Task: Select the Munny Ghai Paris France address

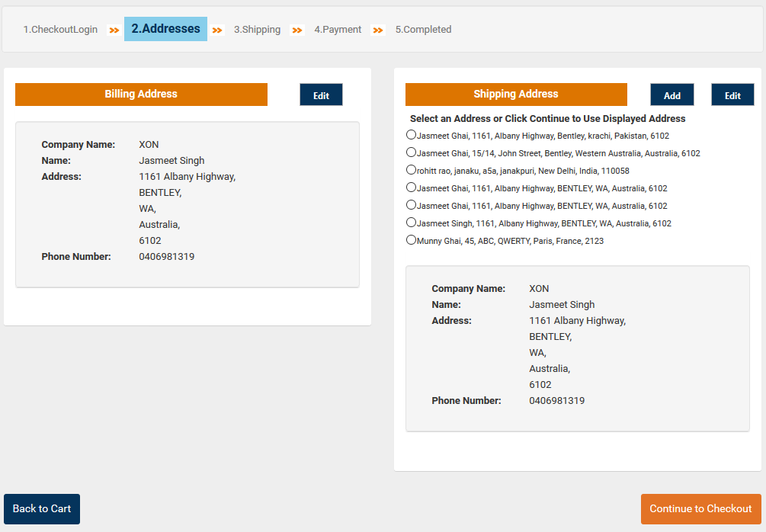Action: pyautogui.click(x=411, y=239)
